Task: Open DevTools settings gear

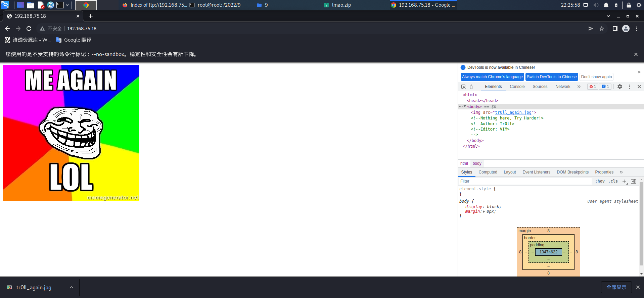Action: pyautogui.click(x=620, y=87)
